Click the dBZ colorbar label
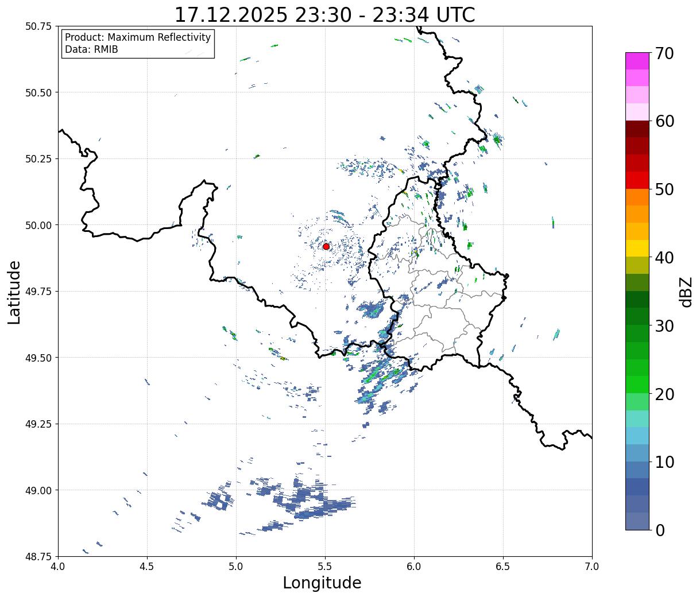This screenshot has width=700, height=597. (x=686, y=292)
